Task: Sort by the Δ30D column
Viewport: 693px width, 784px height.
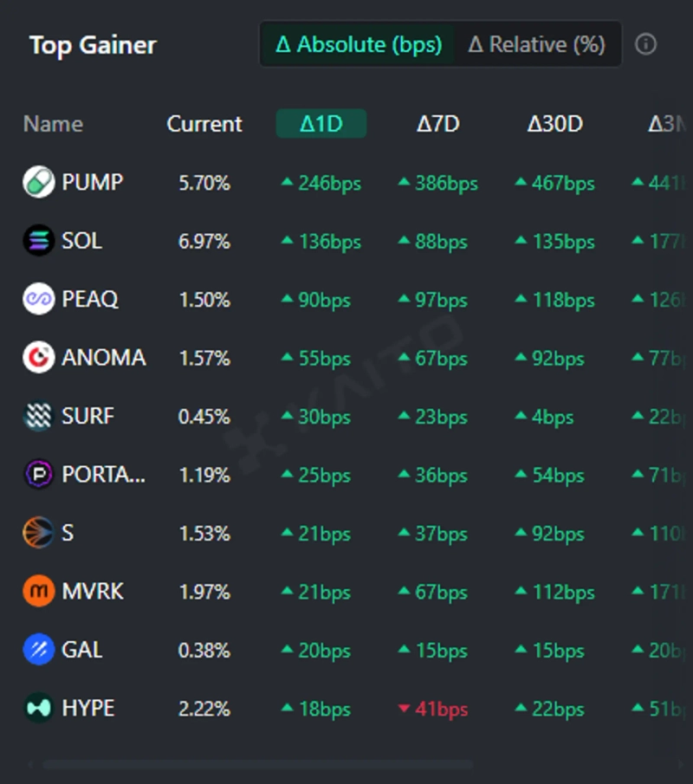Action: pos(554,124)
